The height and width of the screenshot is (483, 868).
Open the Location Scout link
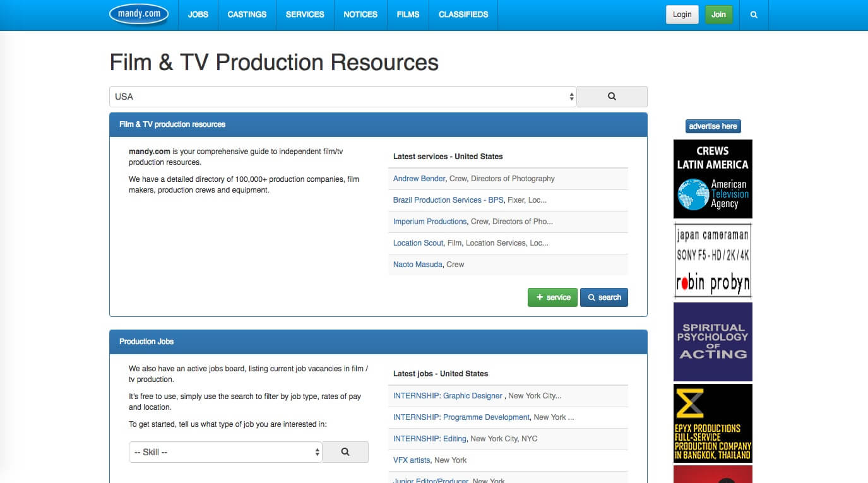point(419,243)
